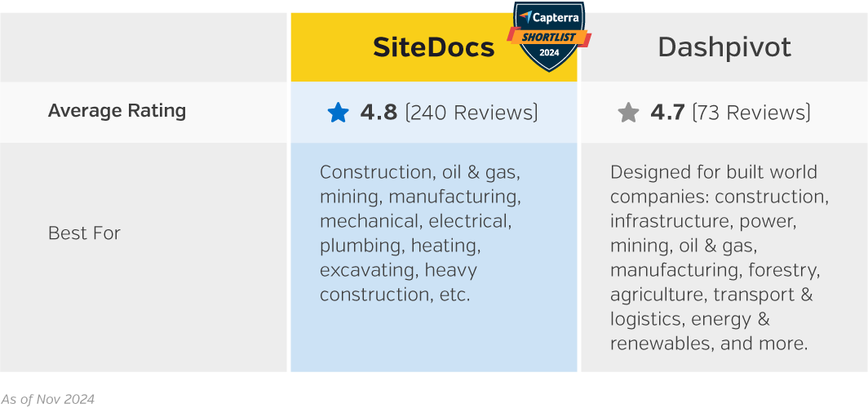
Task: Select the SiteDocs column header
Action: 433,47
